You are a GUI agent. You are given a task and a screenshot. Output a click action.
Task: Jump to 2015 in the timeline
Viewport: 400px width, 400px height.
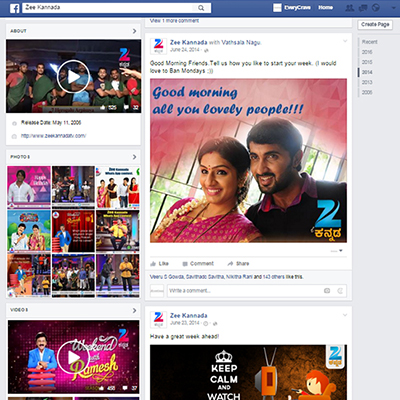367,62
